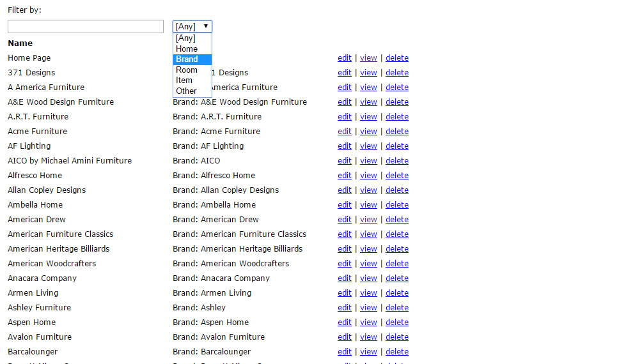
Task: Click 'Brand: Armen Living' category text
Action: tap(212, 294)
